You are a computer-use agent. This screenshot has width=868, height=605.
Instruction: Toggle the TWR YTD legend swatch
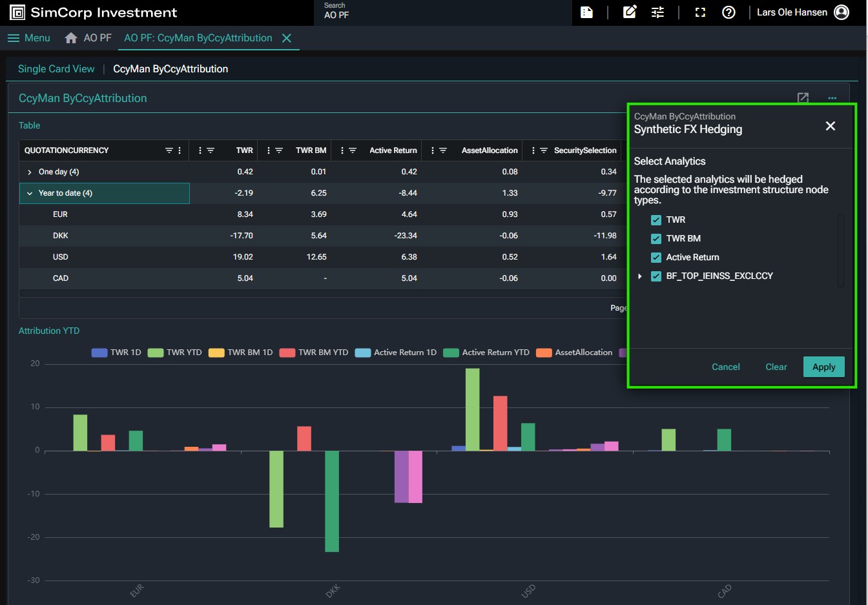tap(156, 353)
